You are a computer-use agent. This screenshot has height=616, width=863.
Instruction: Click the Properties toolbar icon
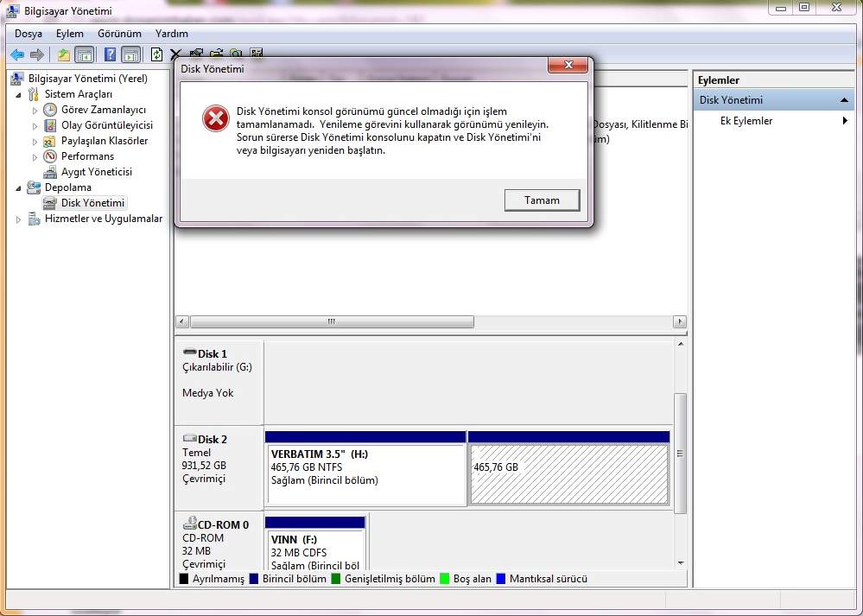[x=196, y=54]
